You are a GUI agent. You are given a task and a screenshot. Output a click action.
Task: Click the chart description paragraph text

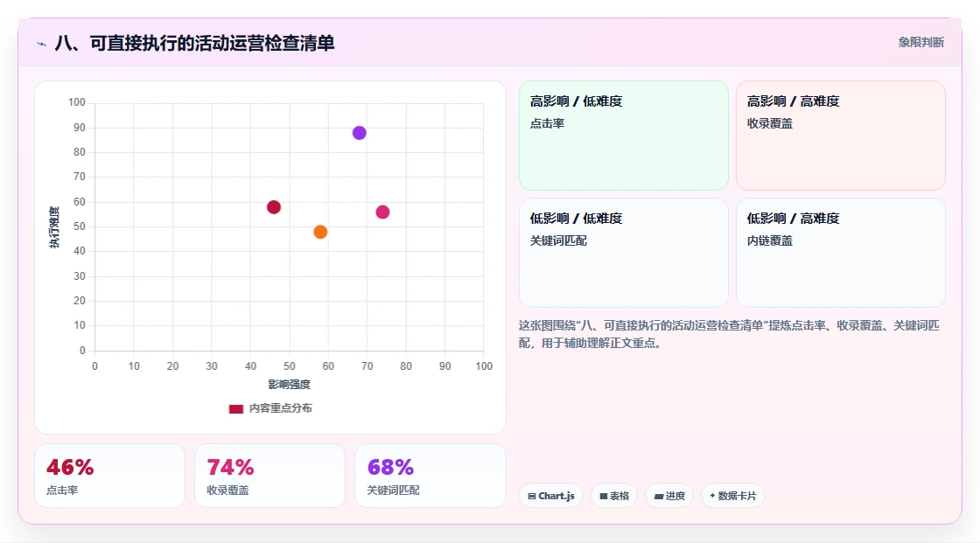(x=729, y=334)
